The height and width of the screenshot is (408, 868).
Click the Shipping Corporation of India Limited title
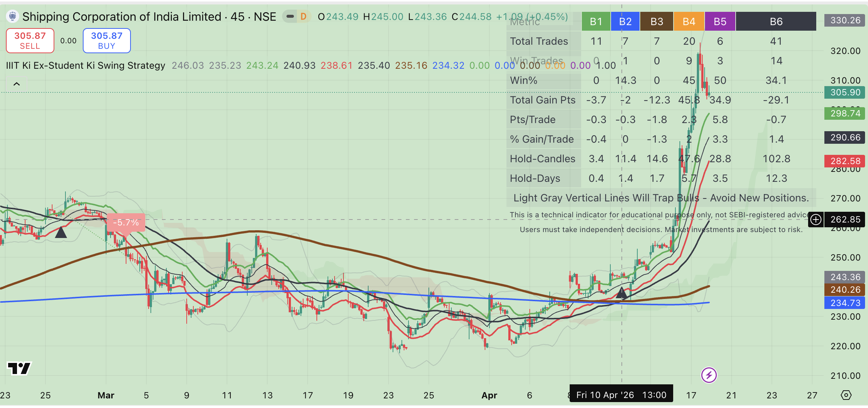[121, 17]
